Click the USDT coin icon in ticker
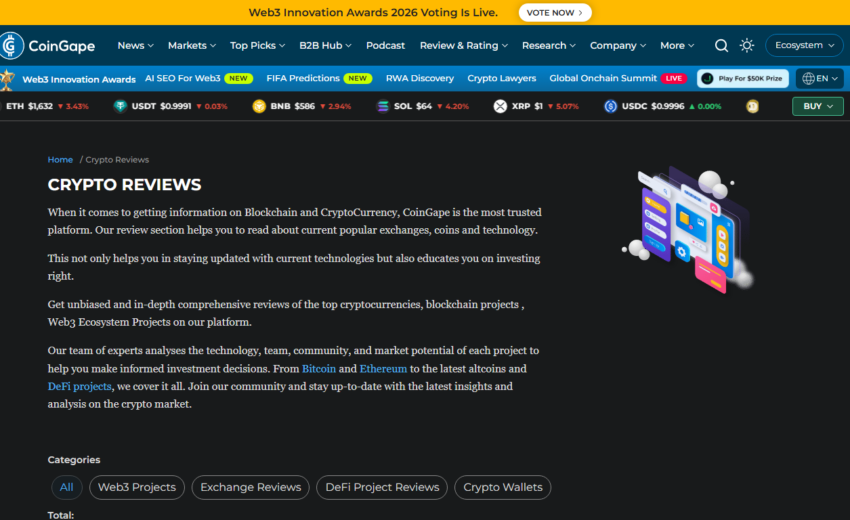 point(120,106)
